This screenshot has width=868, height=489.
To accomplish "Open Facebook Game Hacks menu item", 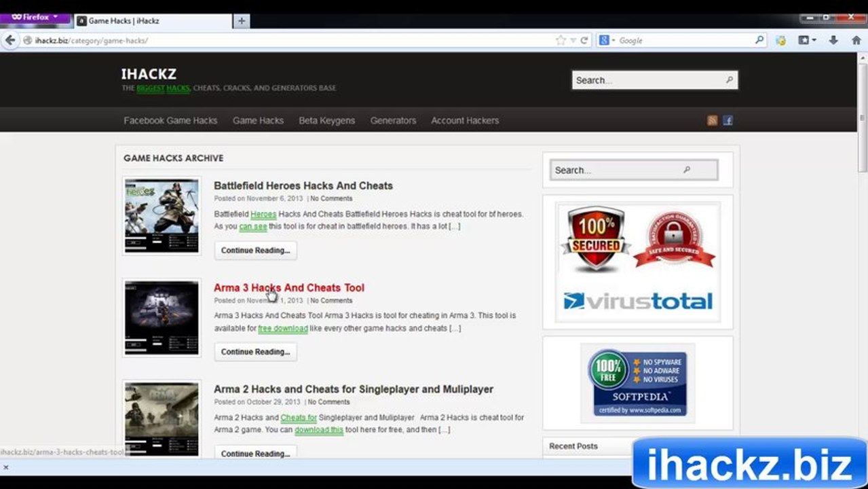I will coord(170,120).
